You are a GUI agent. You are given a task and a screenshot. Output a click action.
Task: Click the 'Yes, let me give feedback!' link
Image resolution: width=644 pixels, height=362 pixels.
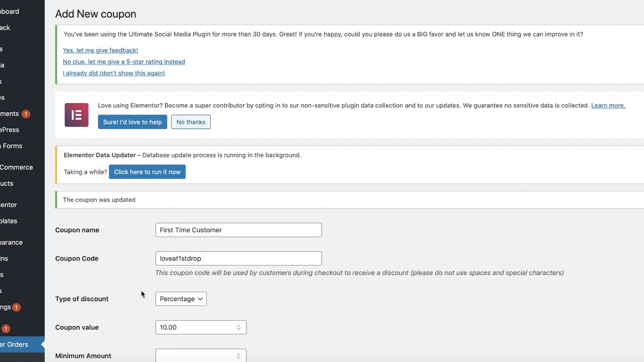[x=101, y=50]
